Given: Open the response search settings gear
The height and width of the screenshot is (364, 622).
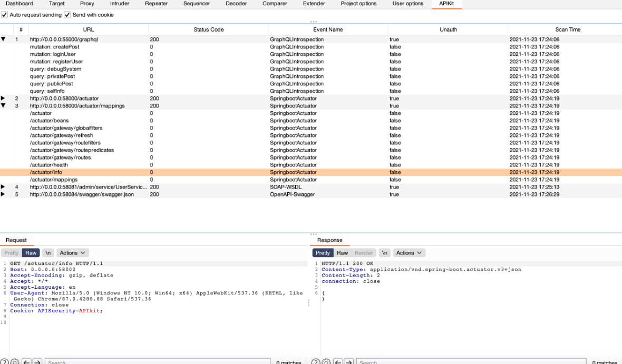Looking at the screenshot, I should click(x=326, y=361).
